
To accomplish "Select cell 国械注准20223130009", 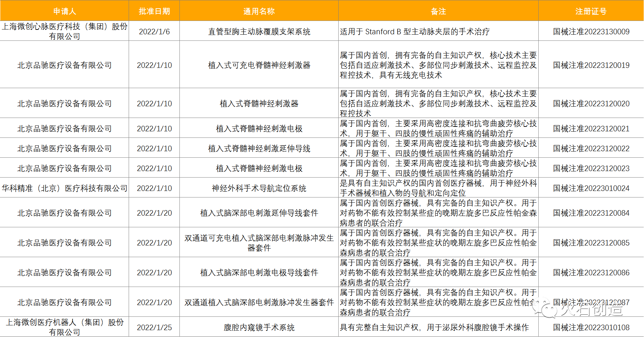I will point(591,32).
